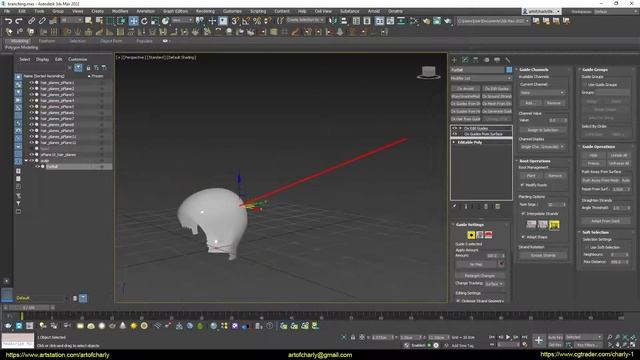The width and height of the screenshot is (640, 360).
Task: Click the Undo arrow icon
Action: tap(9, 21)
